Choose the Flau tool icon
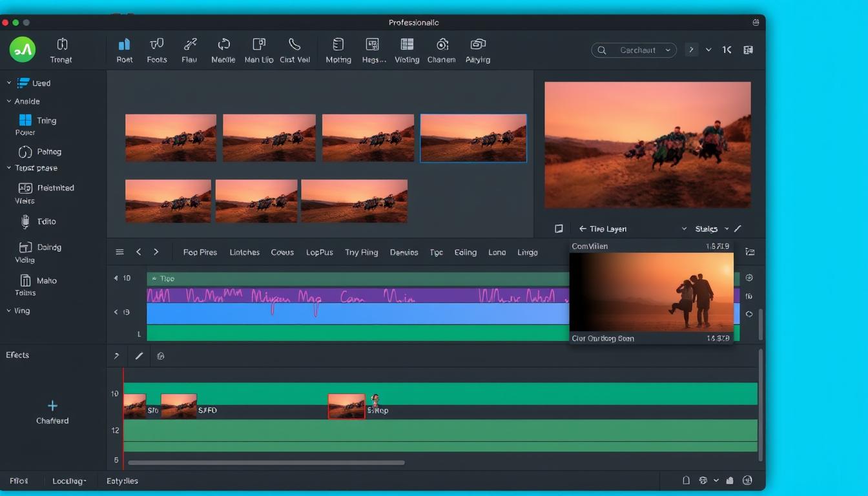This screenshot has width=868, height=496. [x=190, y=44]
